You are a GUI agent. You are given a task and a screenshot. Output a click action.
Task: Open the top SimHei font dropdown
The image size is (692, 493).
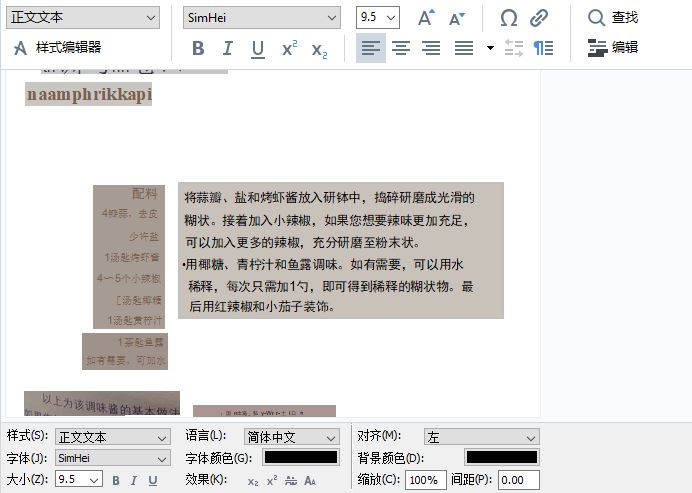[x=262, y=18]
